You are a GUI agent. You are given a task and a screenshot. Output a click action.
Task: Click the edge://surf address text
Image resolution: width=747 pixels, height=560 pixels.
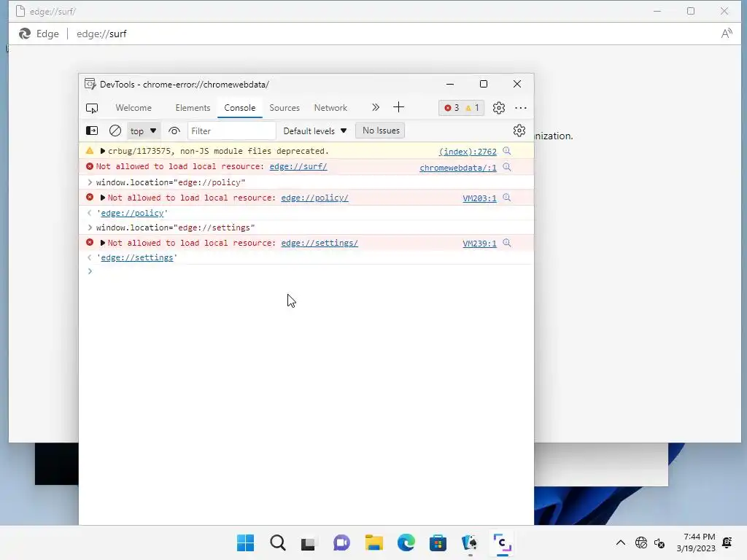[101, 34]
